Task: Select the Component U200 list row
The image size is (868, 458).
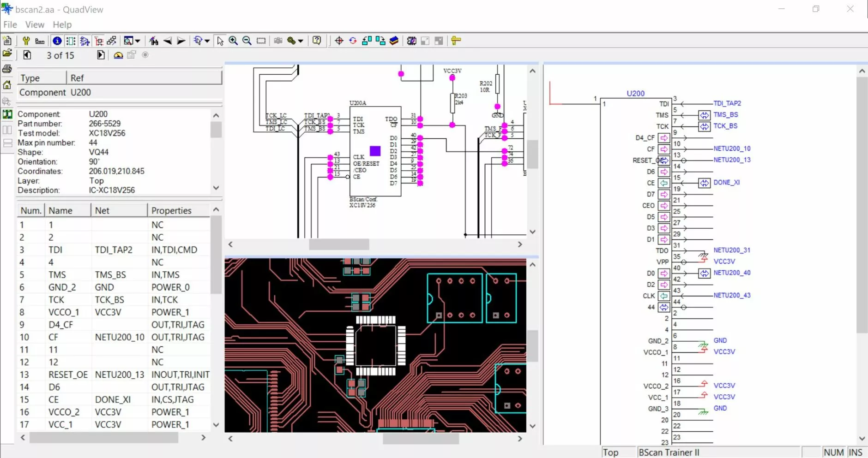Action: [x=120, y=92]
